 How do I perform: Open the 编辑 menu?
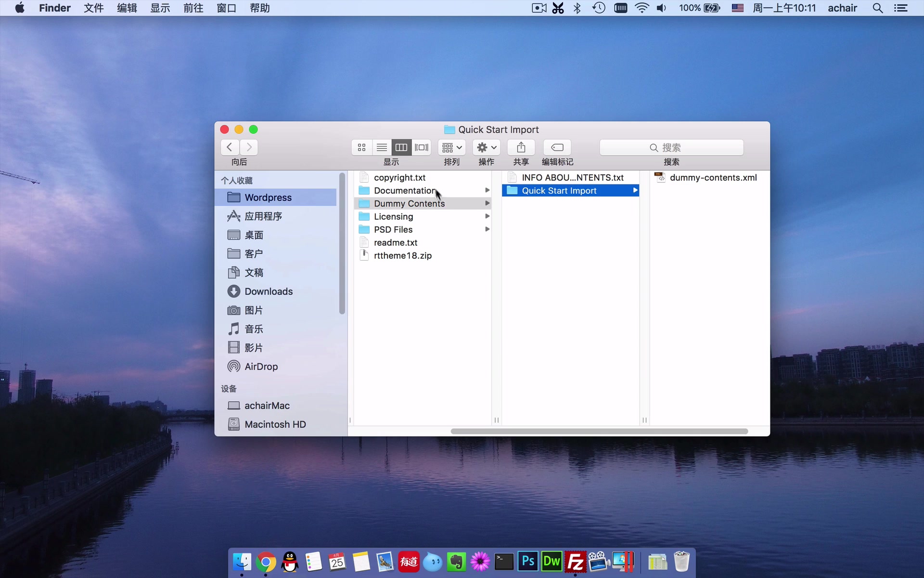[x=127, y=8]
